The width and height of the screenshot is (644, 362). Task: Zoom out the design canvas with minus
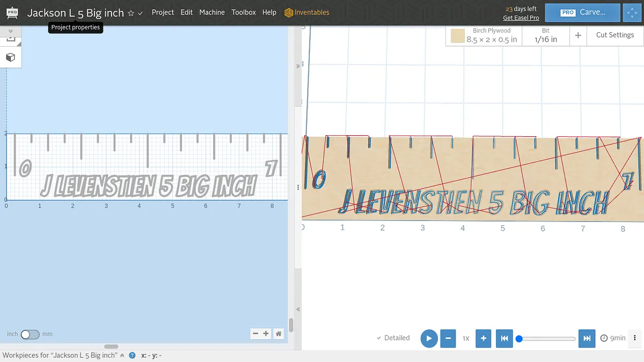(x=256, y=334)
